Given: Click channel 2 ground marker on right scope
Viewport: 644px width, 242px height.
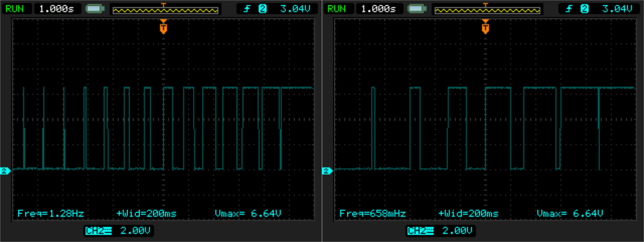Looking at the screenshot, I should pyautogui.click(x=327, y=171).
